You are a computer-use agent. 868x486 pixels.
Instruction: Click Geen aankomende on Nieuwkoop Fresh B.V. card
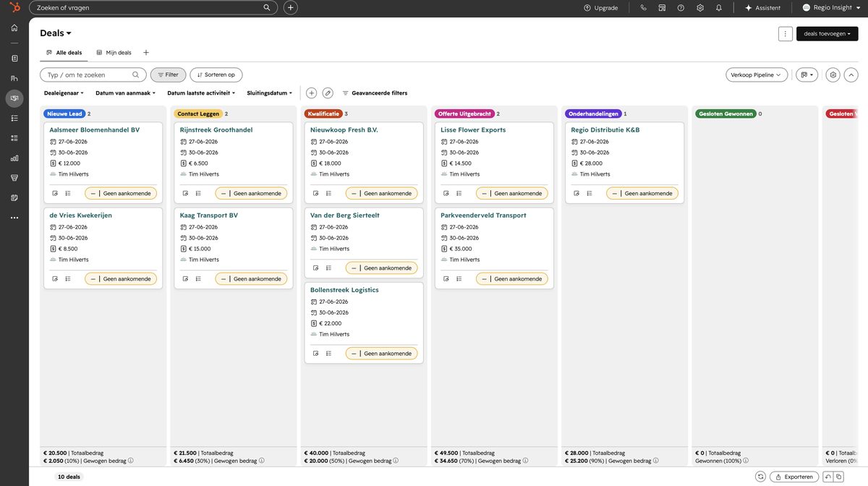click(x=381, y=194)
